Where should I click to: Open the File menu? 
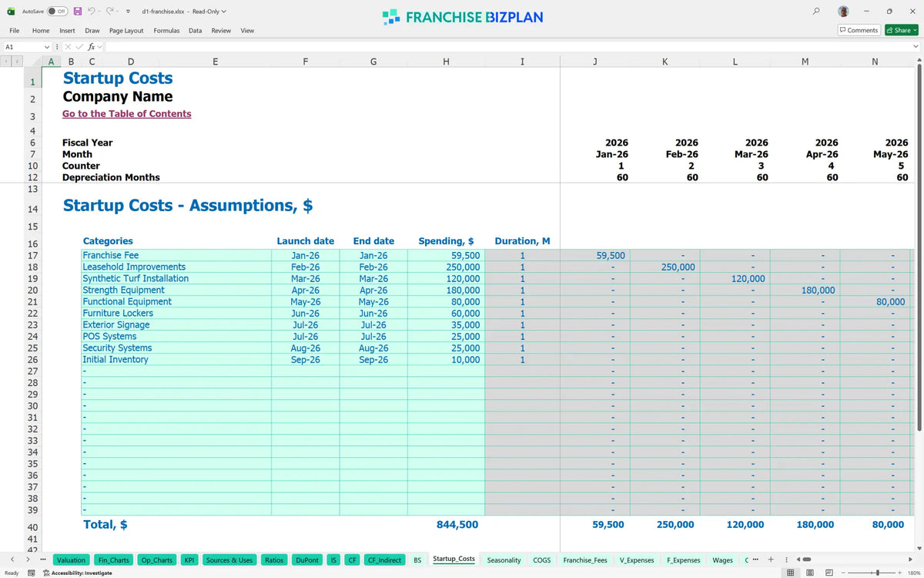pyautogui.click(x=14, y=30)
